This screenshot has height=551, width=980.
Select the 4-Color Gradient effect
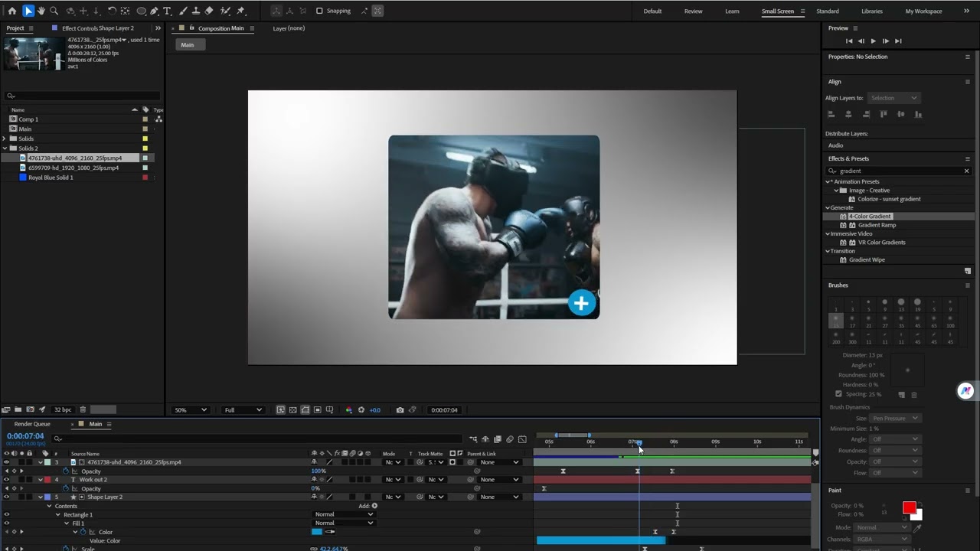(x=869, y=217)
